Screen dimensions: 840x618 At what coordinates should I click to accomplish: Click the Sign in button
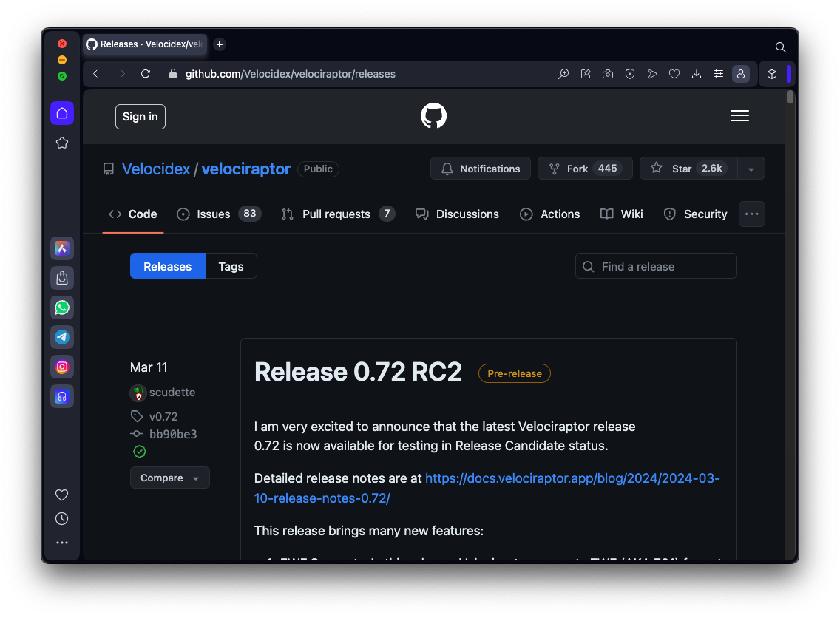click(140, 117)
